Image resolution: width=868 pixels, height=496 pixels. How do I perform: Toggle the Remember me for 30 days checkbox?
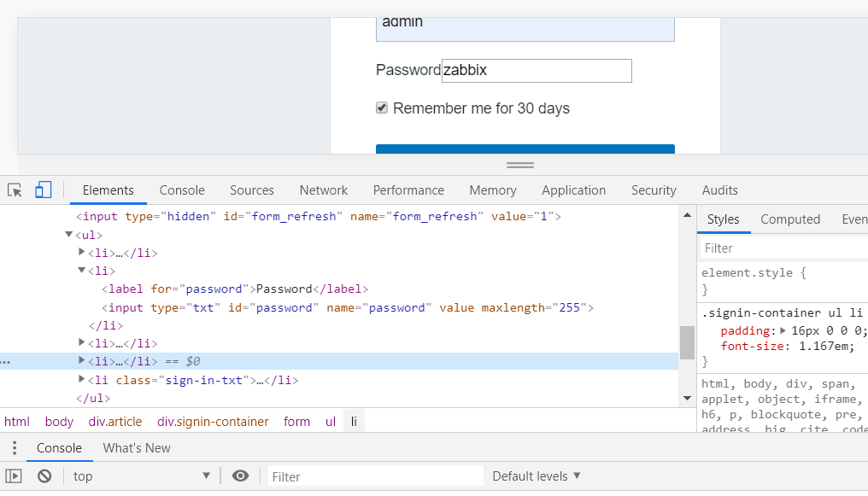382,108
